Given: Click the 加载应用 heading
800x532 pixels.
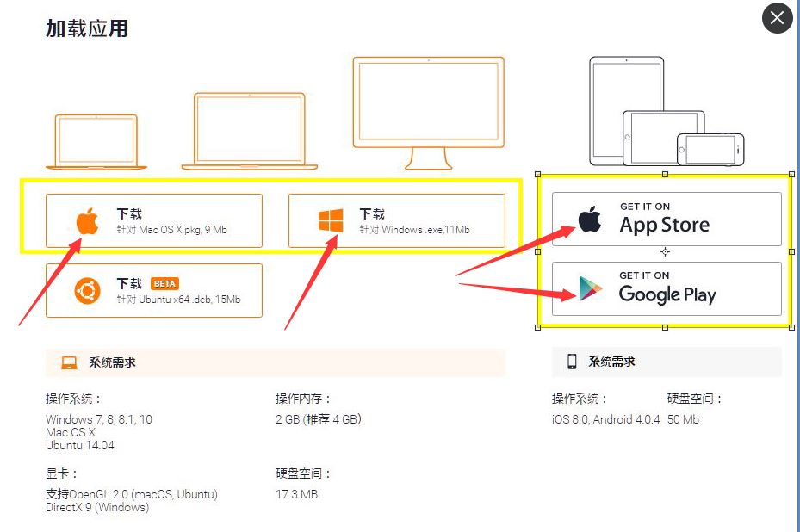Looking at the screenshot, I should coord(87,28).
